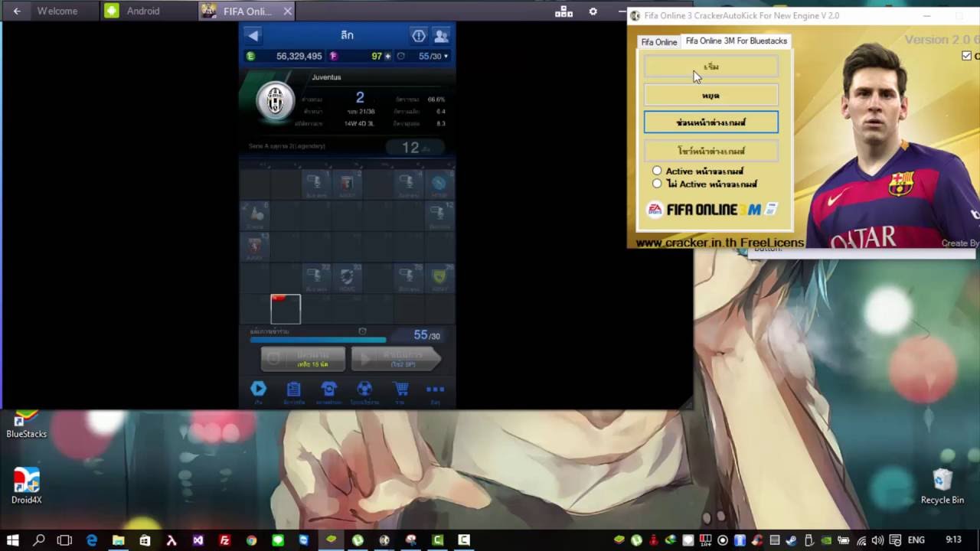Open the play hexagon tab in bottom bar

click(x=258, y=389)
